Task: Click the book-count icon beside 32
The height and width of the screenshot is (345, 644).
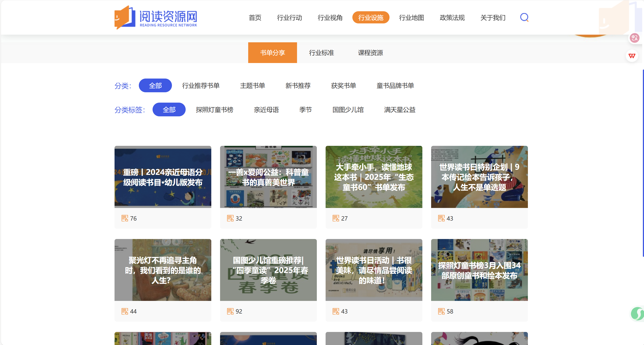Action: (x=230, y=218)
